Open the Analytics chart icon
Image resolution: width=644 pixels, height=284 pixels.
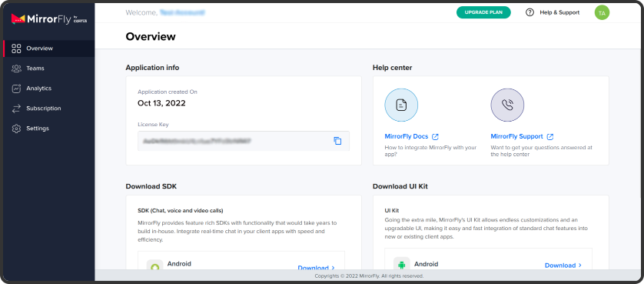16,89
